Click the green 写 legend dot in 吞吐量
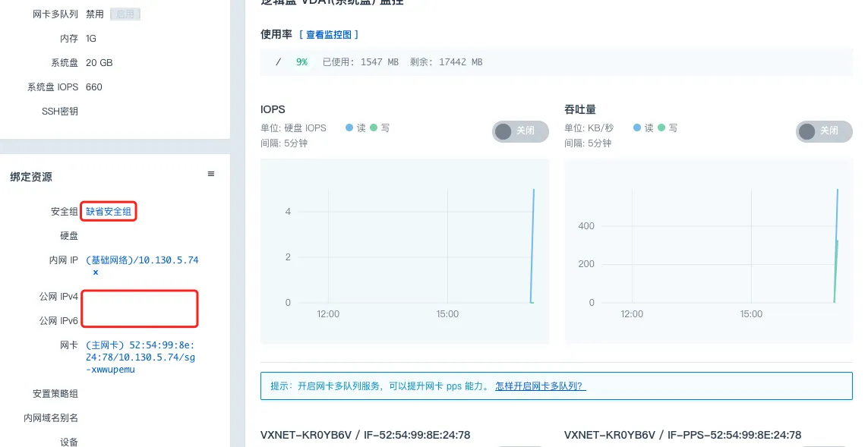The height and width of the screenshot is (447, 868). 661,128
